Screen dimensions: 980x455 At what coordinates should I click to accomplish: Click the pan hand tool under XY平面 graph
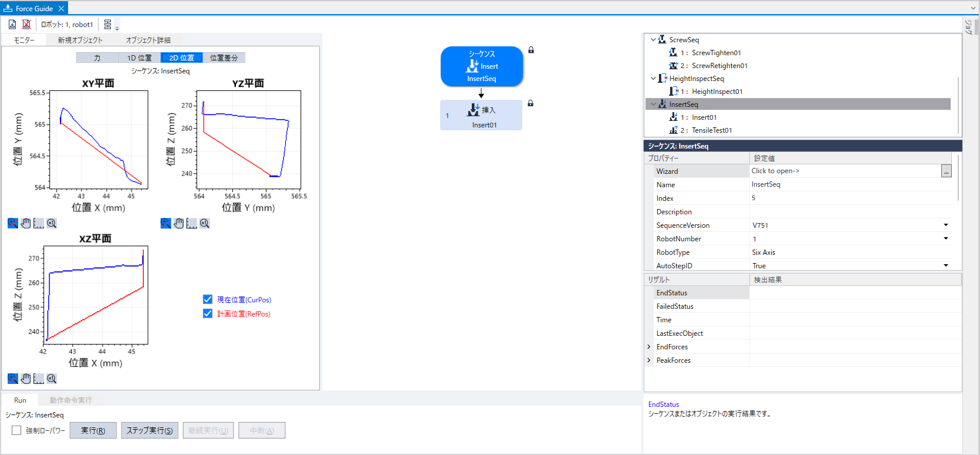coord(26,223)
